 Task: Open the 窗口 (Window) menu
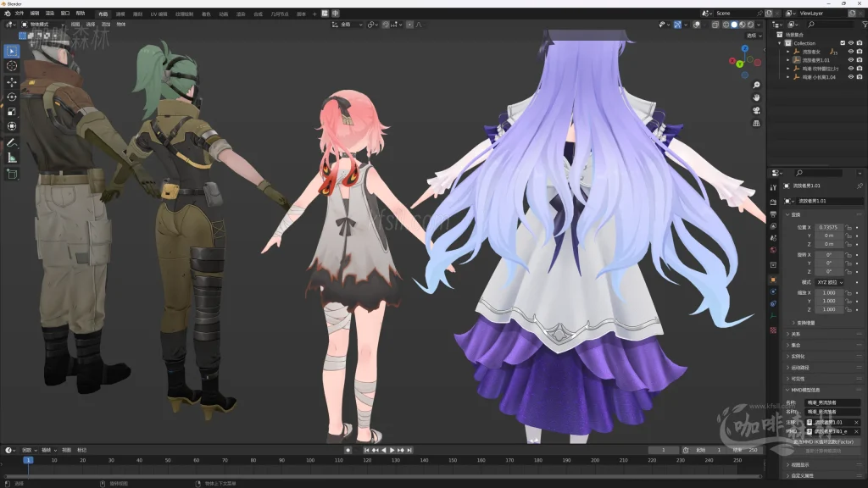tap(65, 14)
